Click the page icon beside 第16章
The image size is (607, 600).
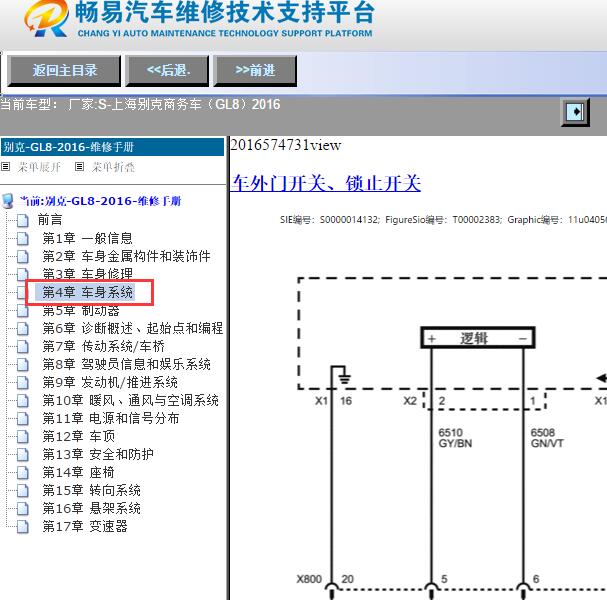click(x=23, y=508)
